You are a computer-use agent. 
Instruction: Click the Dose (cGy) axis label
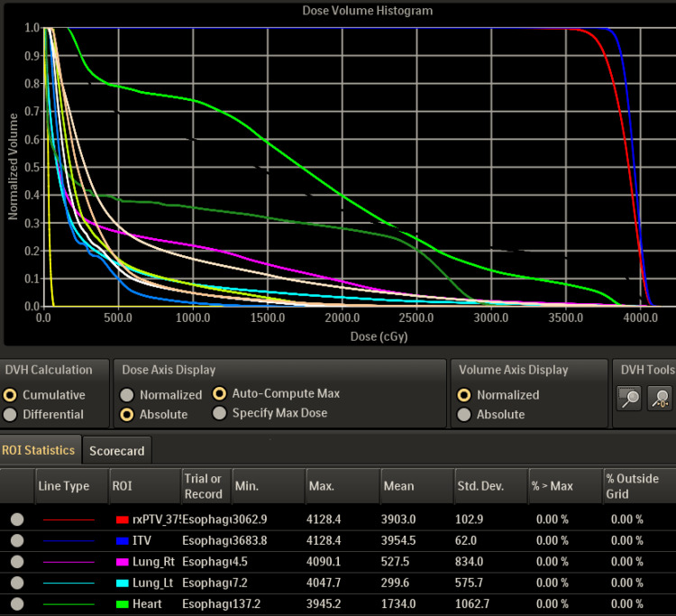[379, 336]
